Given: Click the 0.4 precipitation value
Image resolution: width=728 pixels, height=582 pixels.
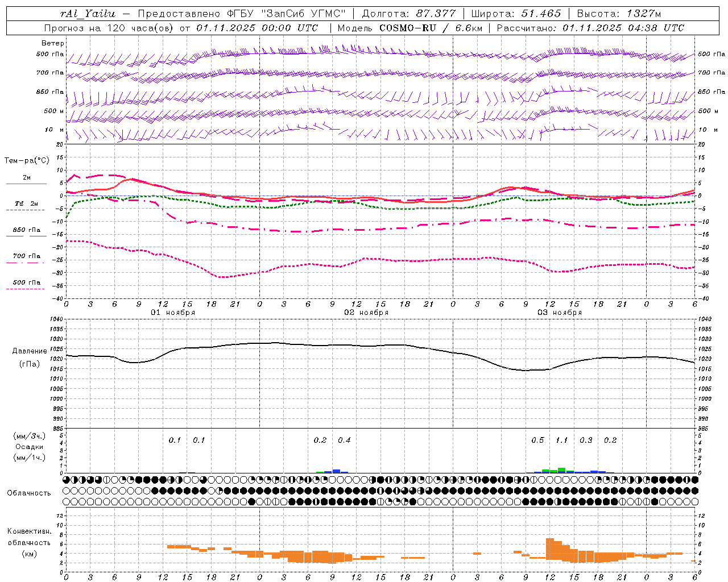Looking at the screenshot, I should (x=345, y=440).
